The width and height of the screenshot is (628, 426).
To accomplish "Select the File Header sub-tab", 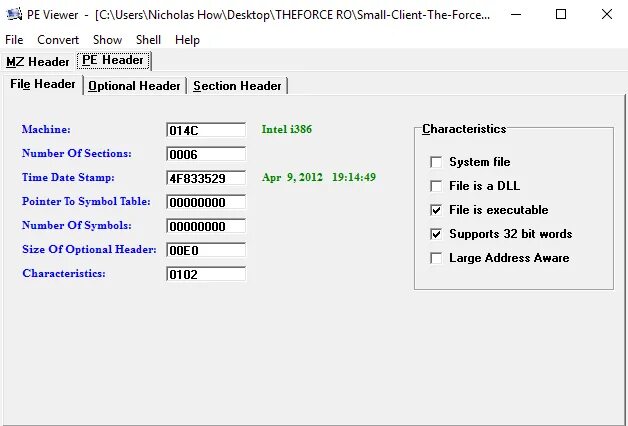I will [43, 84].
